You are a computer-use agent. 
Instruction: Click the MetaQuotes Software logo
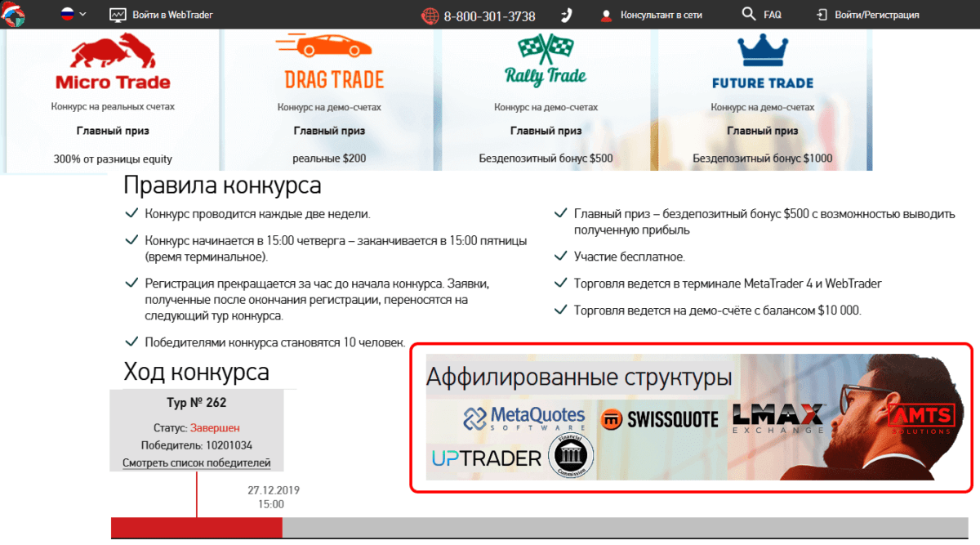524,418
